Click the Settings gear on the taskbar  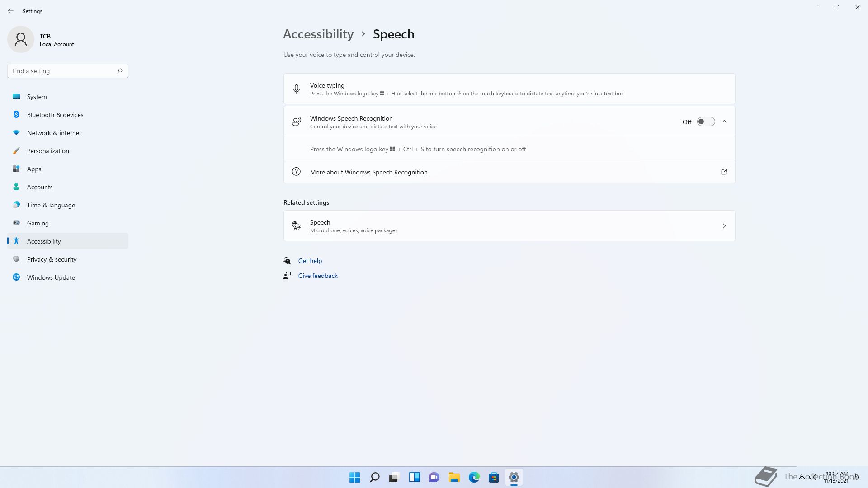click(x=514, y=477)
